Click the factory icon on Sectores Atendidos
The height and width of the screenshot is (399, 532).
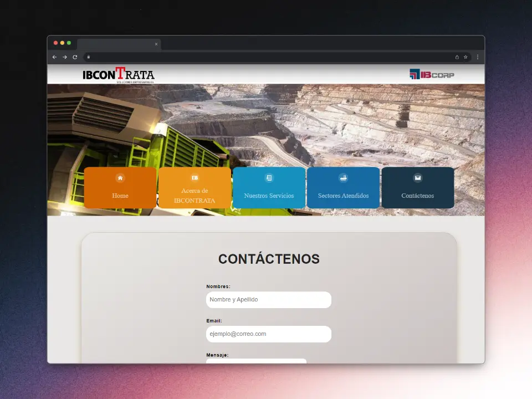pyautogui.click(x=344, y=178)
